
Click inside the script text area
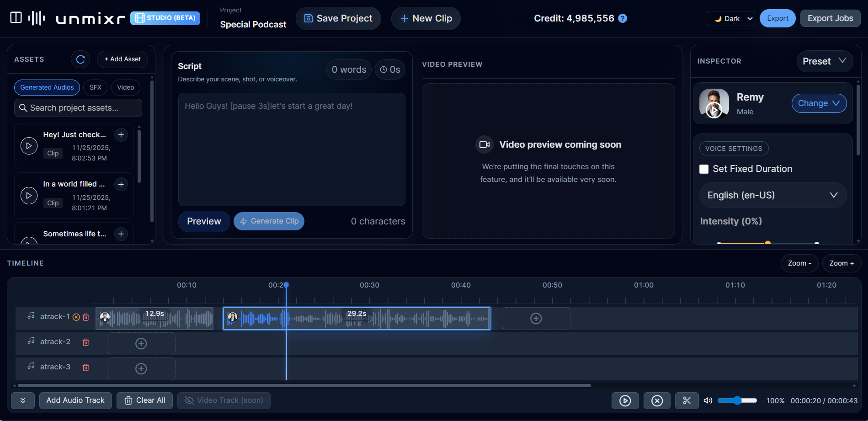coord(291,149)
